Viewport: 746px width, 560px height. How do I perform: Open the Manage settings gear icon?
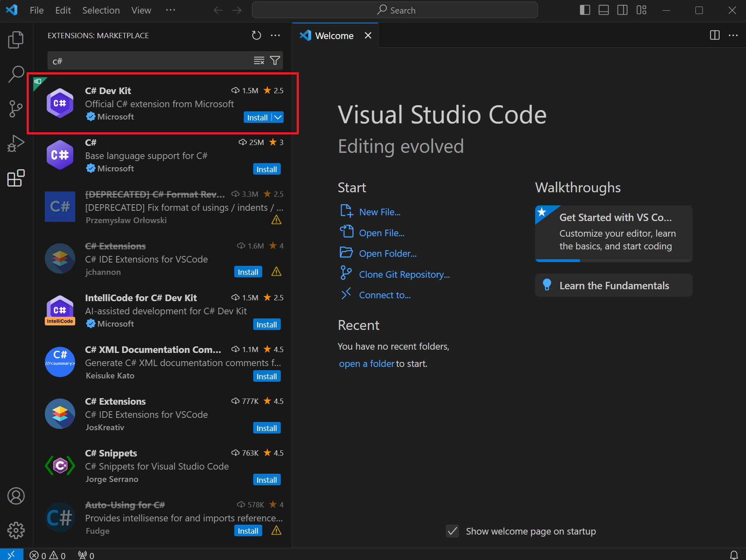click(16, 530)
